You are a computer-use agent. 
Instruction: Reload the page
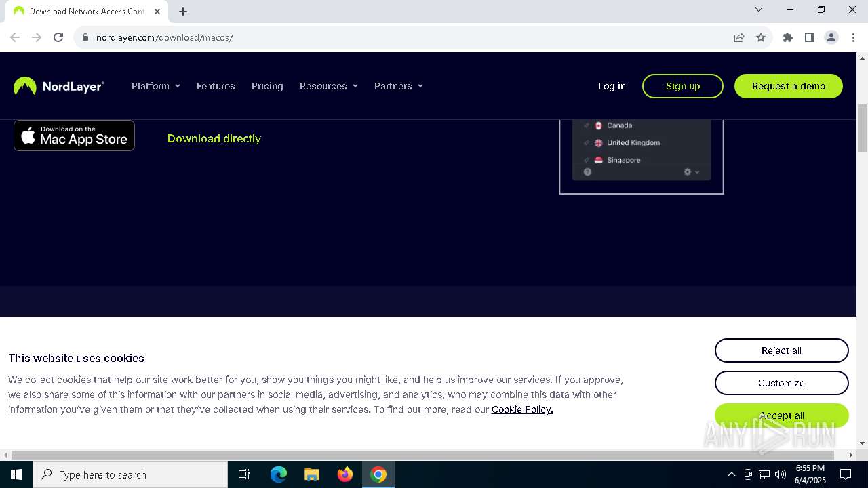58,37
